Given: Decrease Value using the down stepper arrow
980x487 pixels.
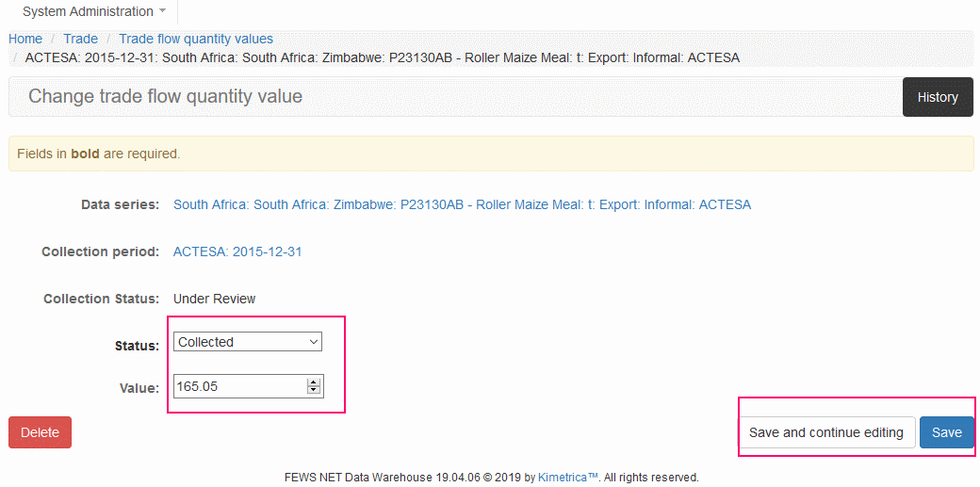Looking at the screenshot, I should pos(314,390).
